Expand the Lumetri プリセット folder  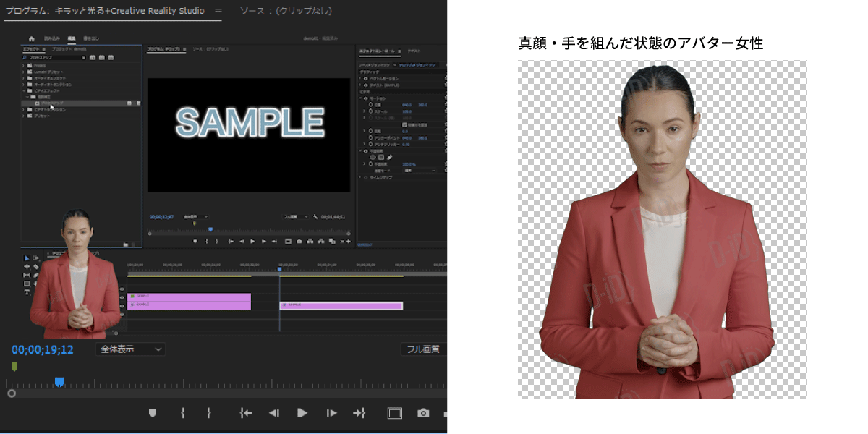[x=24, y=72]
